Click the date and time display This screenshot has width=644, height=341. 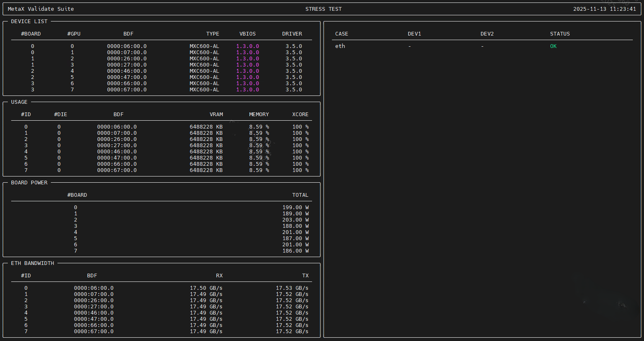604,9
